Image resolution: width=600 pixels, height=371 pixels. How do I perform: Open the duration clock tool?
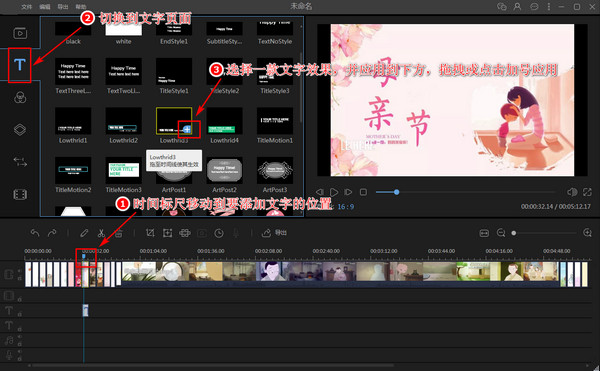219,233
